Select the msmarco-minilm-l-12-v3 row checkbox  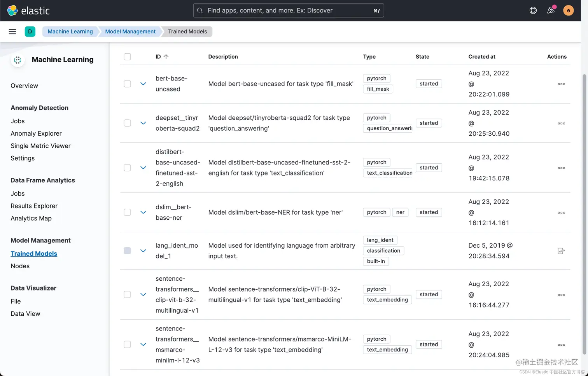pos(127,345)
